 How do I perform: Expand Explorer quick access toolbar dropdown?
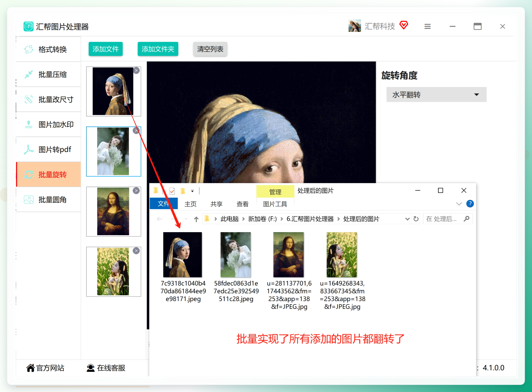click(x=192, y=191)
